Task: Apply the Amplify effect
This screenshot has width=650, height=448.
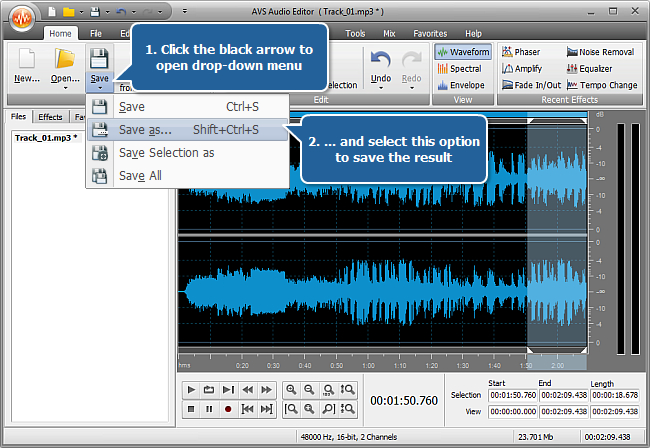Action: tap(522, 68)
